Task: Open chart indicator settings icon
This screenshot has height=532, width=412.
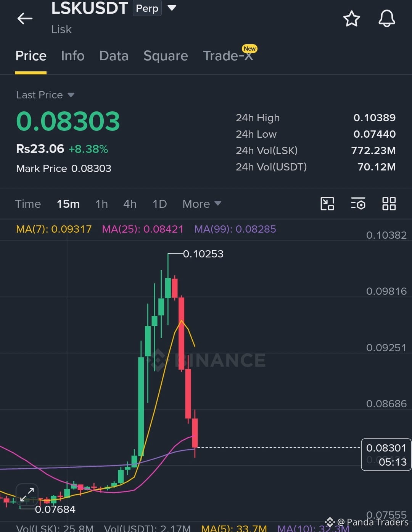Action: click(x=358, y=204)
